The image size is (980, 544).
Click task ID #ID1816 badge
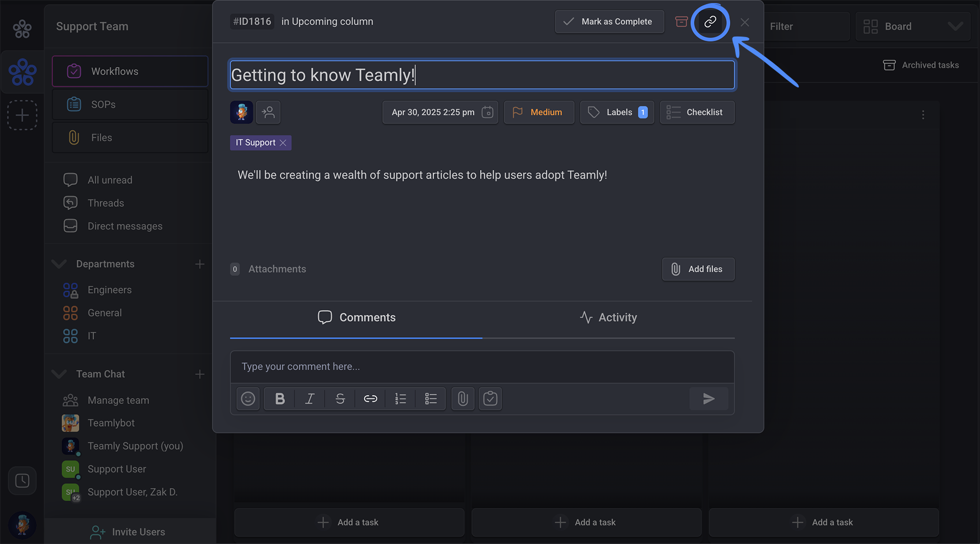pyautogui.click(x=252, y=22)
